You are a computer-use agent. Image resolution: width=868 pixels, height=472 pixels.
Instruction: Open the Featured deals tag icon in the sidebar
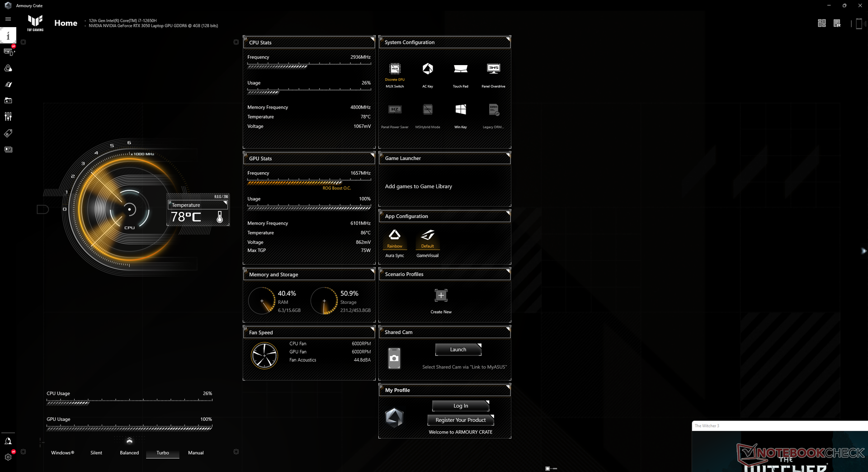tap(8, 133)
